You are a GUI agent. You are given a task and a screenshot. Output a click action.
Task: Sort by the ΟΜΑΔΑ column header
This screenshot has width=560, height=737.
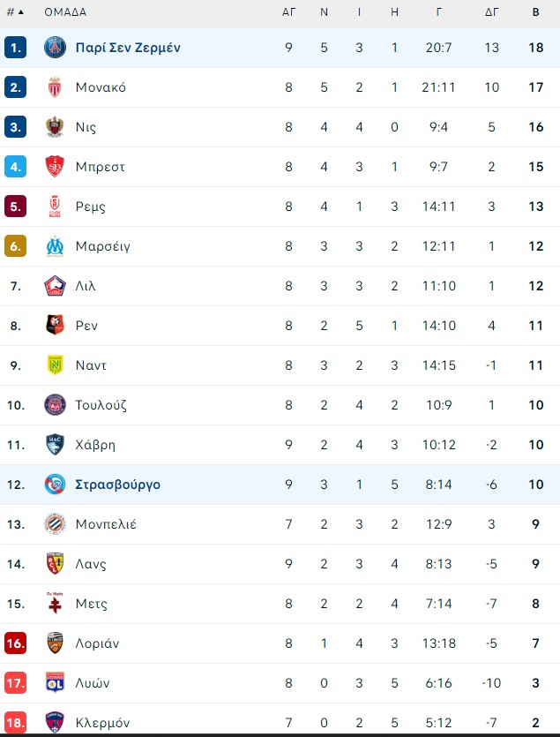click(x=65, y=12)
